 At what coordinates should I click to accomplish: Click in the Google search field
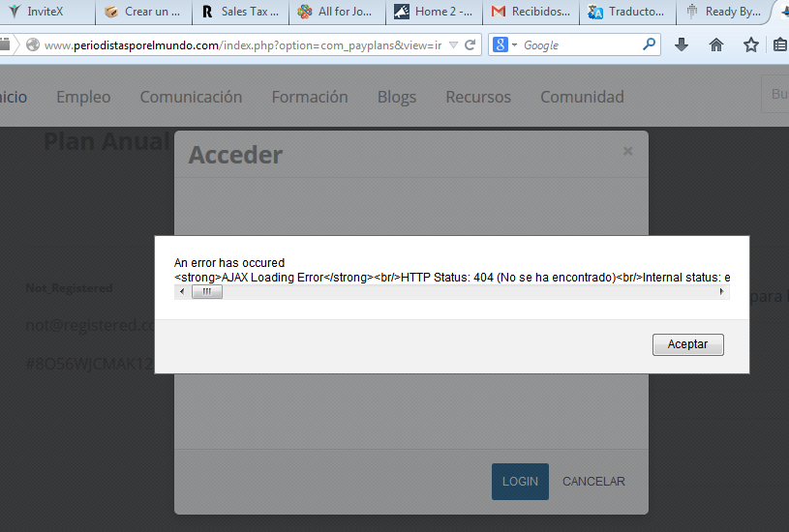[x=579, y=45]
